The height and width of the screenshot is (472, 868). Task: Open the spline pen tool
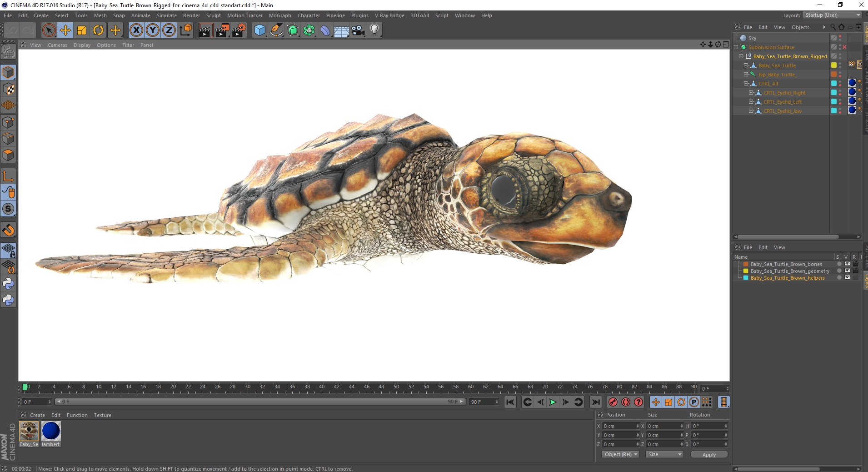pyautogui.click(x=276, y=30)
